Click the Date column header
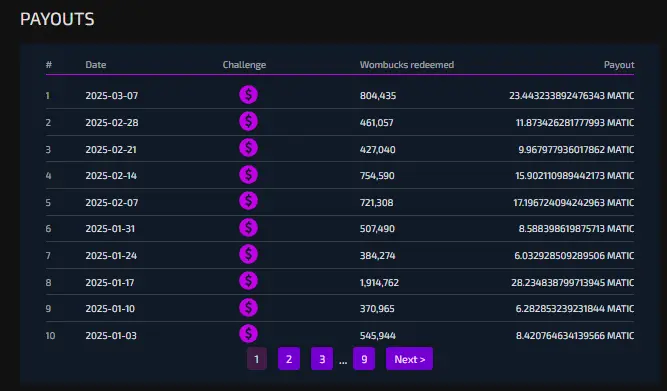Image resolution: width=667 pixels, height=391 pixels. [96, 65]
